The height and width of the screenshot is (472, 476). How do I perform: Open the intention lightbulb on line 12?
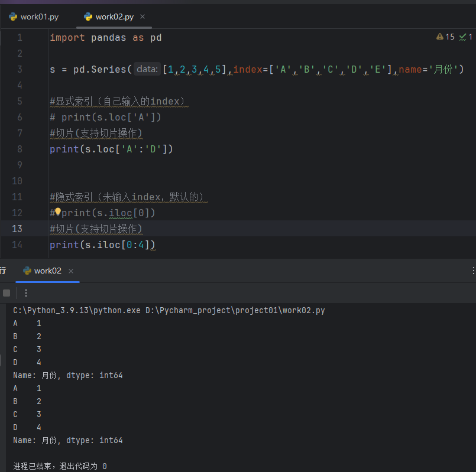point(59,213)
